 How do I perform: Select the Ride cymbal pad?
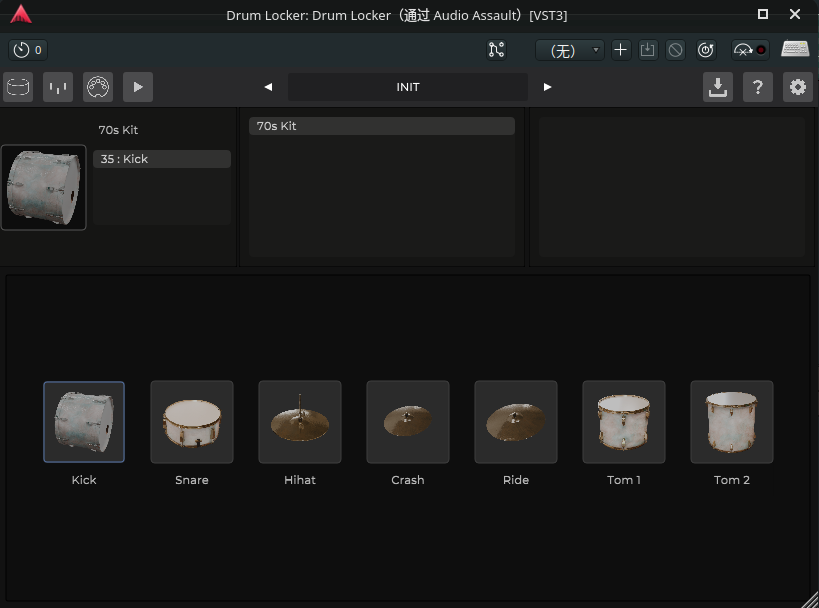pyautogui.click(x=516, y=422)
